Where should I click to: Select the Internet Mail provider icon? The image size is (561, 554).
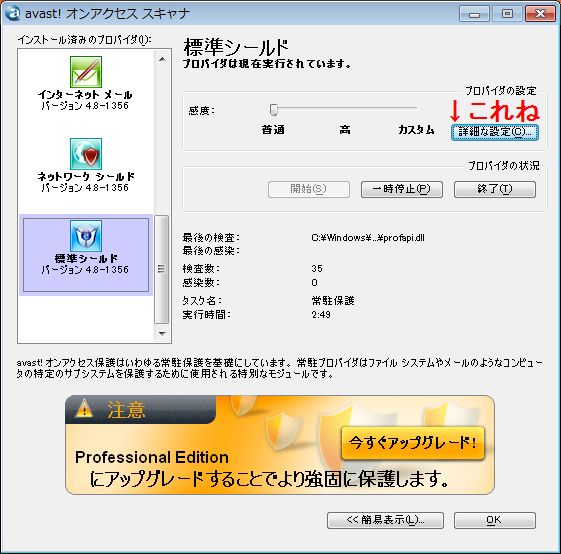(86, 72)
